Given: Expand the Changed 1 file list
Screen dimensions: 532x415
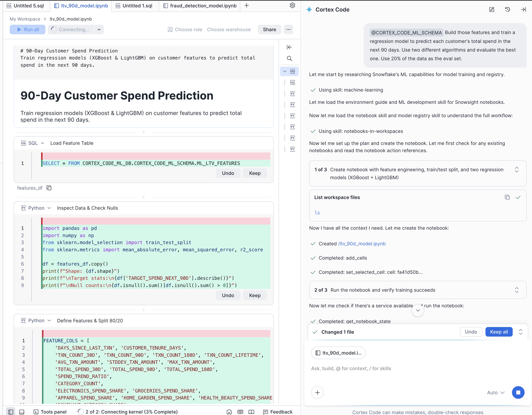Looking at the screenshot, I should (x=520, y=332).
